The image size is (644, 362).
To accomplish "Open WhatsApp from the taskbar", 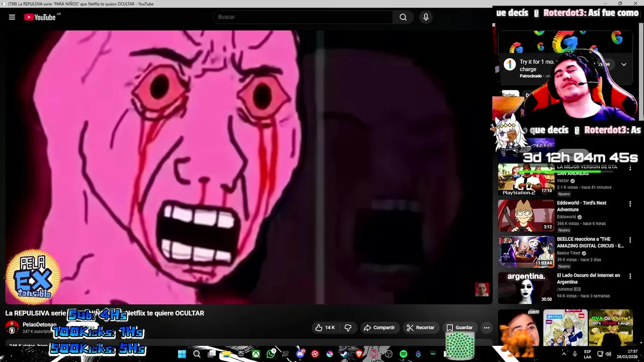I will [271, 354].
